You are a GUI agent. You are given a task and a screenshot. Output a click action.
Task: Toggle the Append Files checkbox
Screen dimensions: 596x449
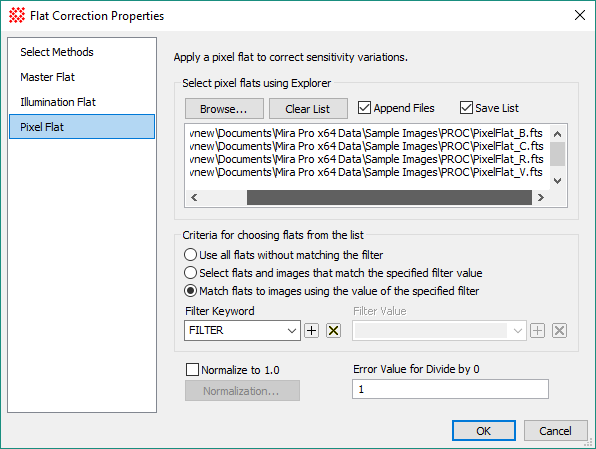click(364, 108)
